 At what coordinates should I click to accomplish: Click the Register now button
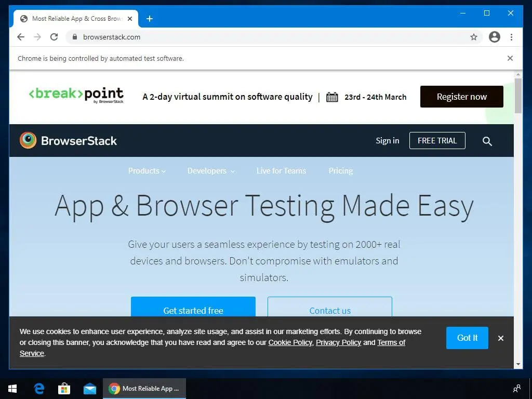[x=461, y=97]
